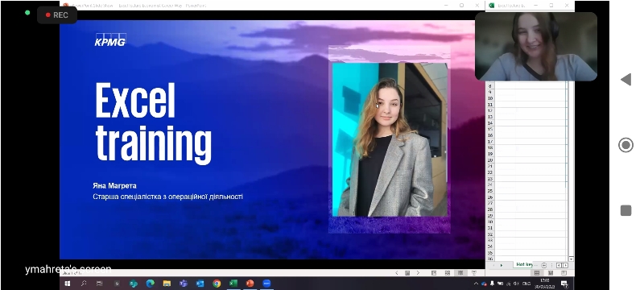The image size is (644, 290).
Task: Click the name 'Яна Магрета' on slide
Action: [114, 186]
